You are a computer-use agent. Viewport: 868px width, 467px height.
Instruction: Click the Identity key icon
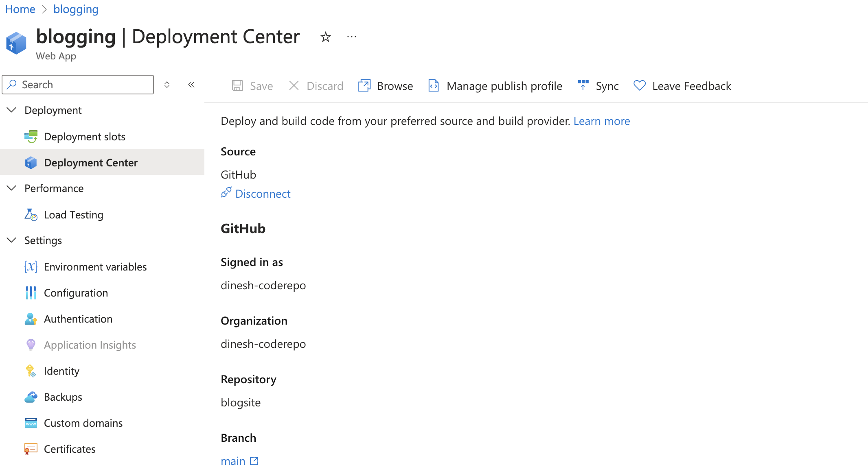(31, 371)
